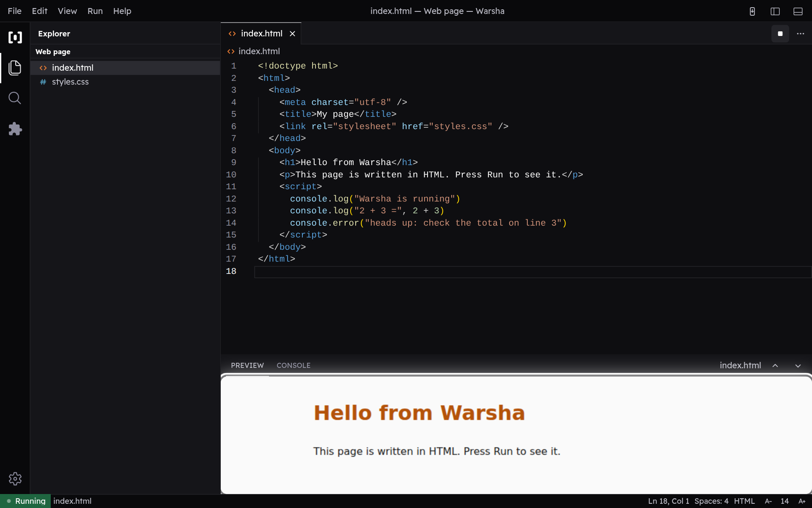Increase font size with A+
This screenshot has width=812, height=508.
tap(802, 501)
